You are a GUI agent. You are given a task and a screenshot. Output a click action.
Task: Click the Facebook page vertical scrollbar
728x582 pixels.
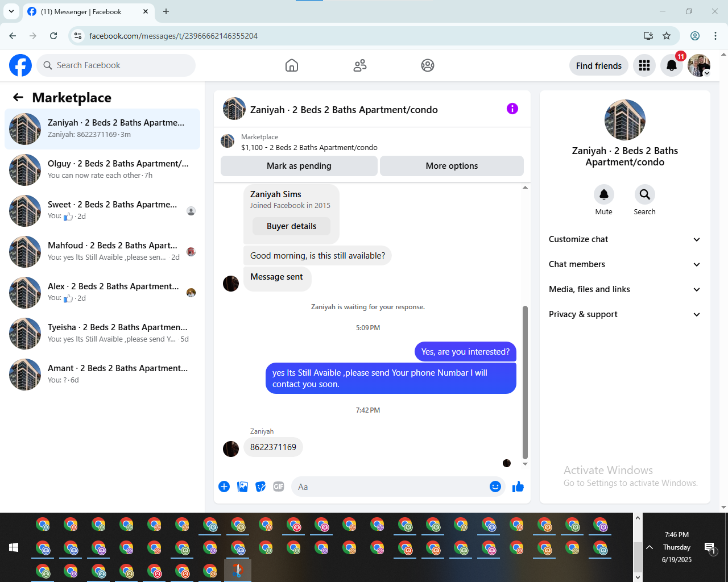tap(723, 281)
